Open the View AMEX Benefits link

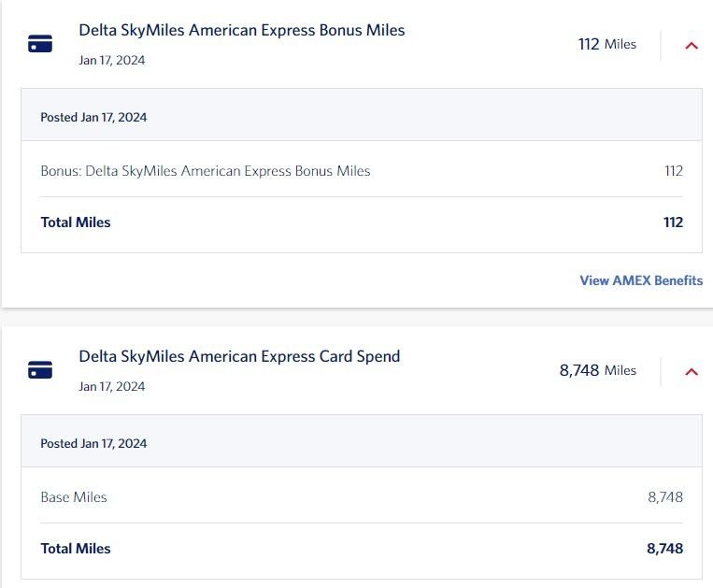(641, 280)
